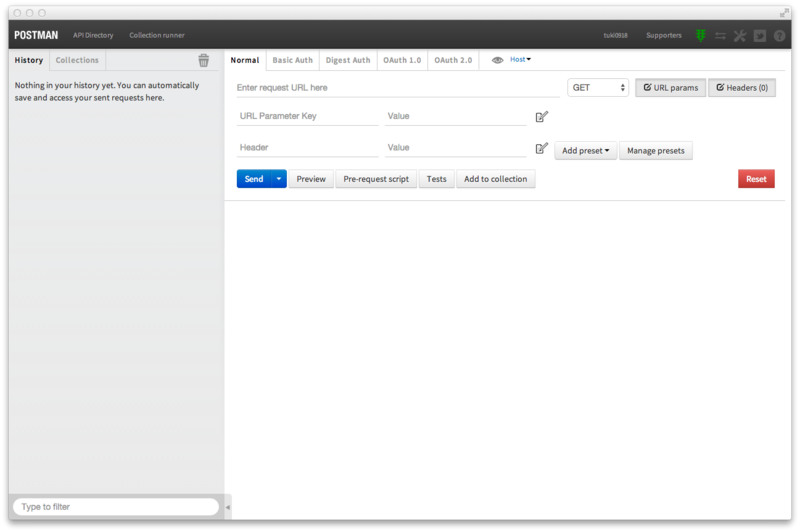800x532 pixels.
Task: Switch to the History tab
Action: click(29, 60)
